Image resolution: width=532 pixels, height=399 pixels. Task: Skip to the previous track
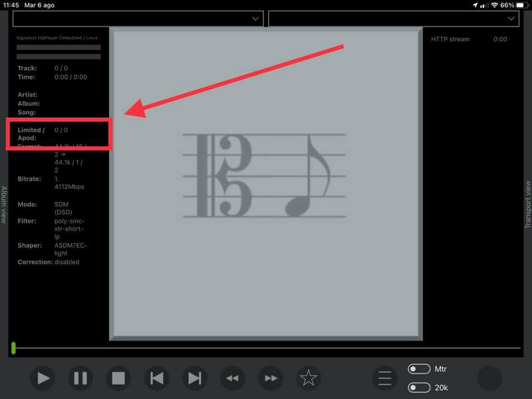[x=156, y=378]
